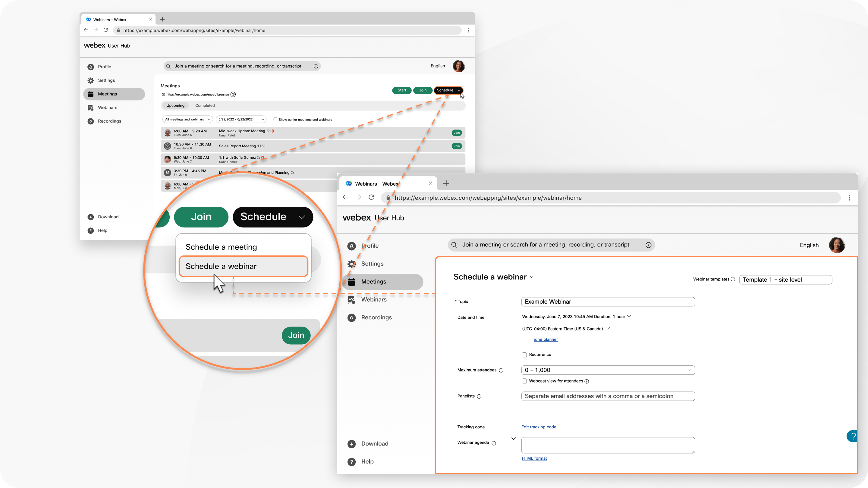Enable Recurrence checkbox for webinar

point(524,355)
